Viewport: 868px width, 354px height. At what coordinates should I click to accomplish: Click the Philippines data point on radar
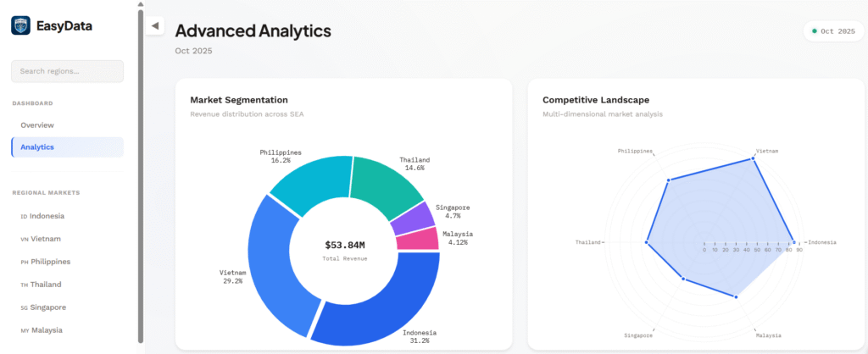coord(669,180)
